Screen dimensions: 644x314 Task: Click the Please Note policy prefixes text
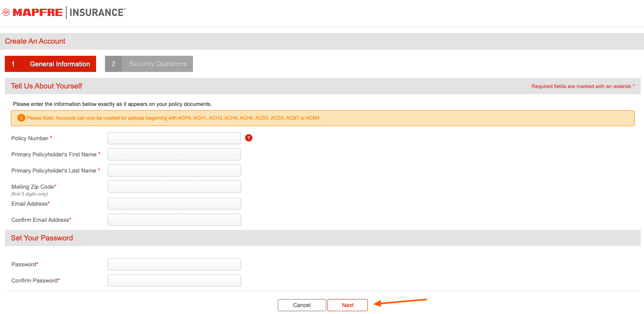[x=174, y=118]
